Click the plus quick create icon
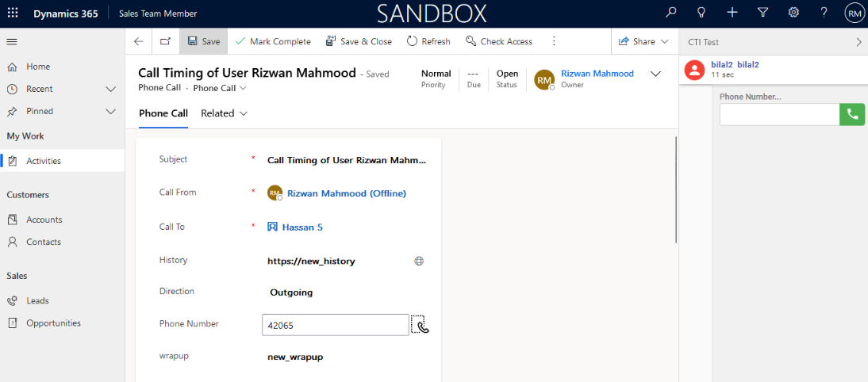This screenshot has width=868, height=382. click(732, 13)
